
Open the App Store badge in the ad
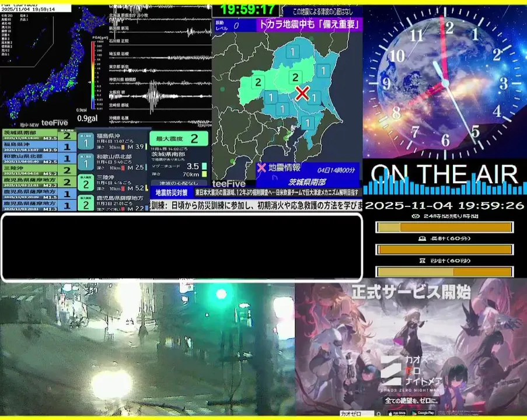click(x=397, y=413)
